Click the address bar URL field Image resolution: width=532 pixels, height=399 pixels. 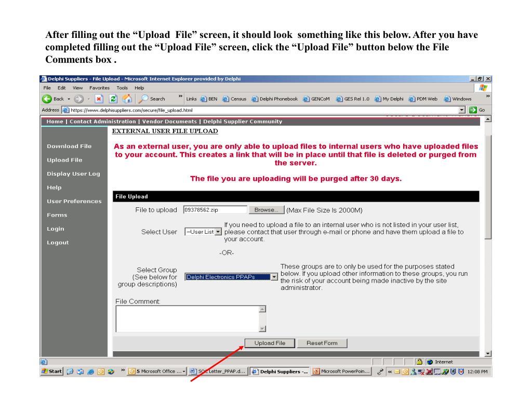point(263,110)
